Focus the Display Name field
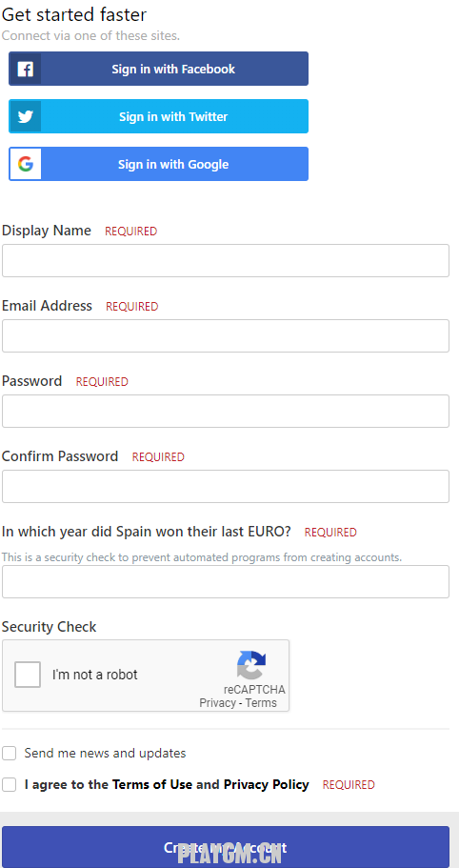The image size is (459, 868). point(226,261)
